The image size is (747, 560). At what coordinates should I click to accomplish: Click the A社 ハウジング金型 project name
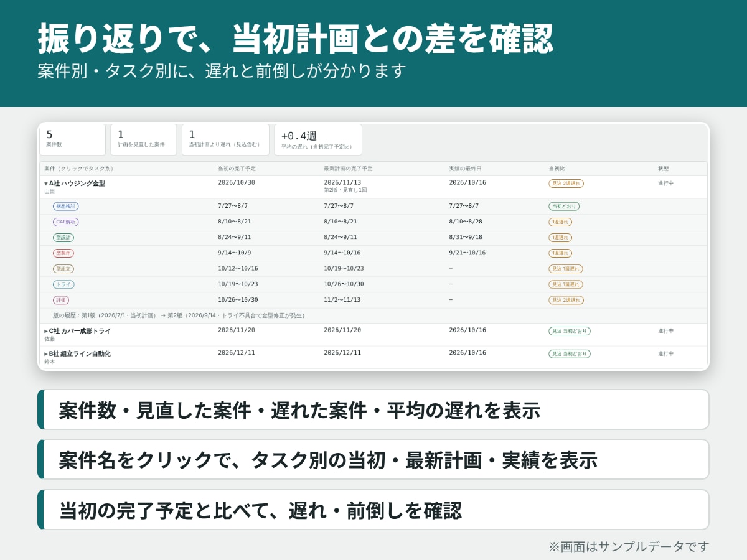click(x=77, y=184)
